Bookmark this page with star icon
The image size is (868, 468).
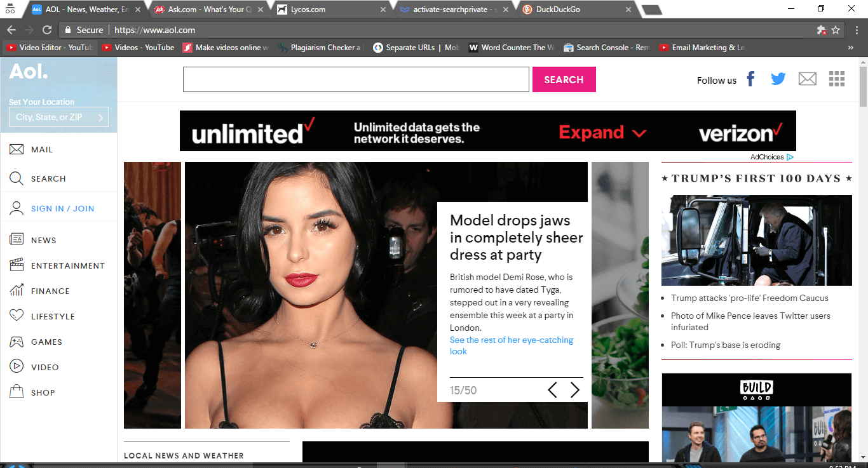point(836,30)
